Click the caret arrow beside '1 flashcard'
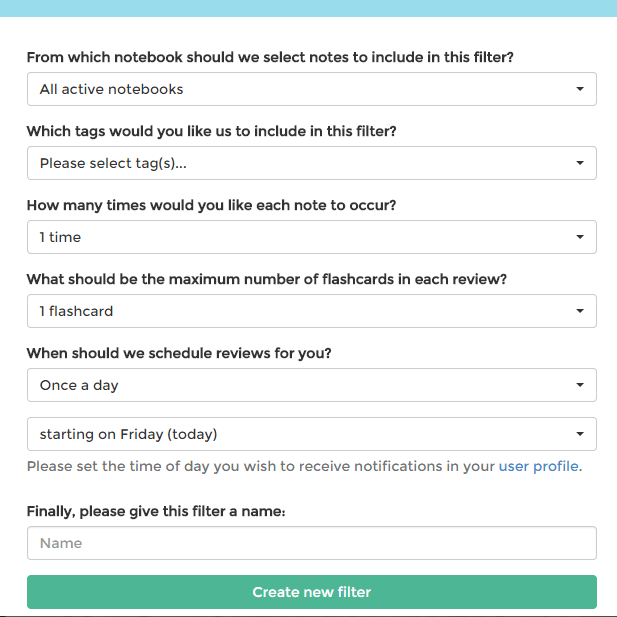 pos(580,311)
